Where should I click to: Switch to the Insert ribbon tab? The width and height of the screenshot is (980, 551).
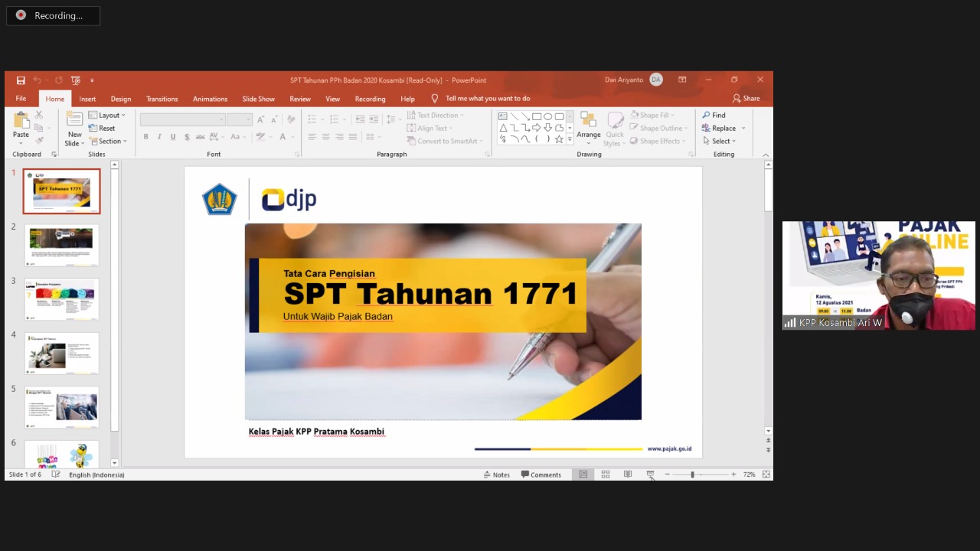point(87,99)
